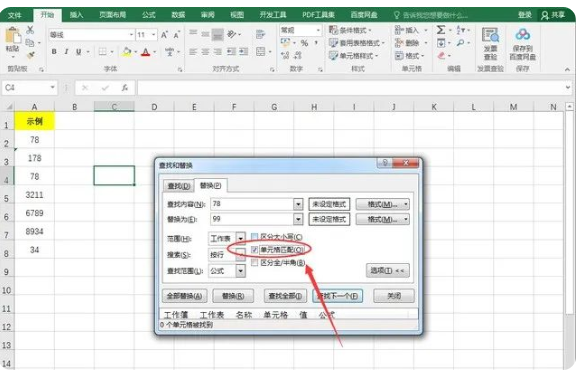
Task: Align cell text to the left
Action: pos(193,52)
